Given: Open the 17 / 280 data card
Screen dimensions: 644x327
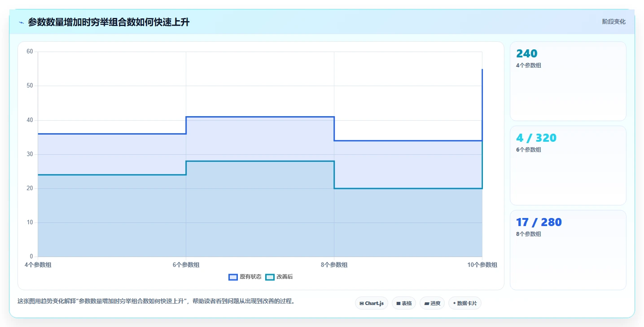Looking at the screenshot, I should click(568, 250).
